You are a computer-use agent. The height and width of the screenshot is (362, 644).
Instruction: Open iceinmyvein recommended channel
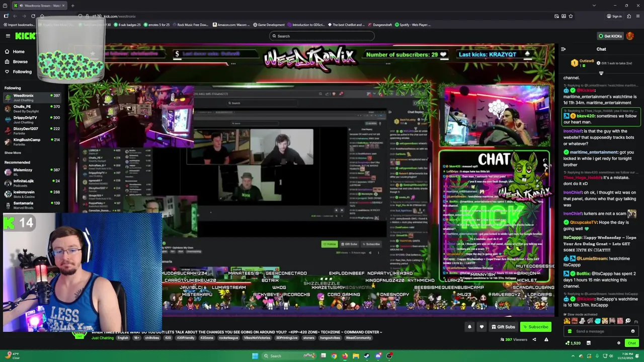32,194
